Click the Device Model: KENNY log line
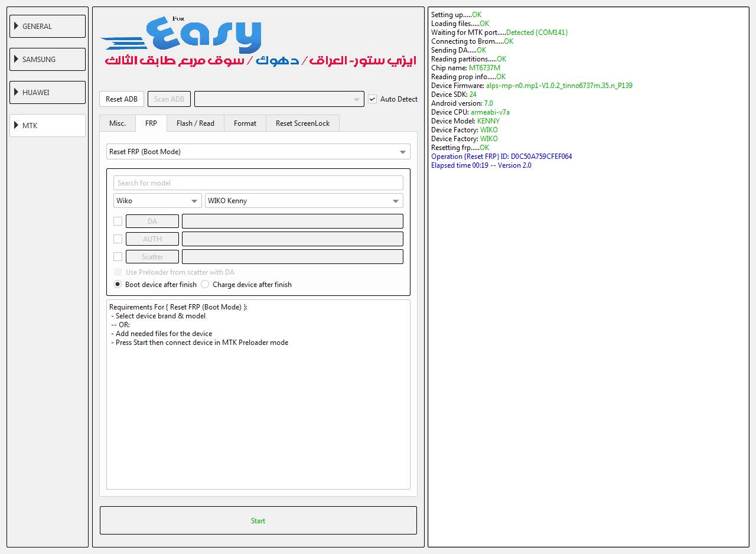The width and height of the screenshot is (756, 554). (x=465, y=121)
